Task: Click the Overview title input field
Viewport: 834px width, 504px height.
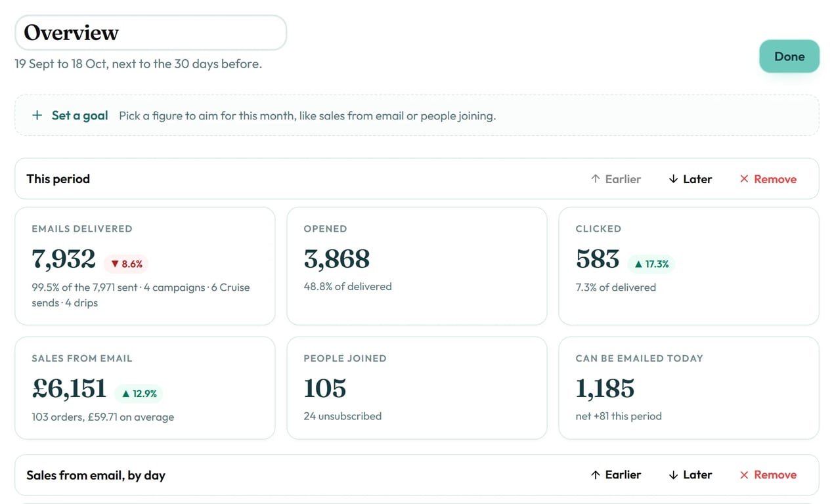Action: click(x=150, y=33)
